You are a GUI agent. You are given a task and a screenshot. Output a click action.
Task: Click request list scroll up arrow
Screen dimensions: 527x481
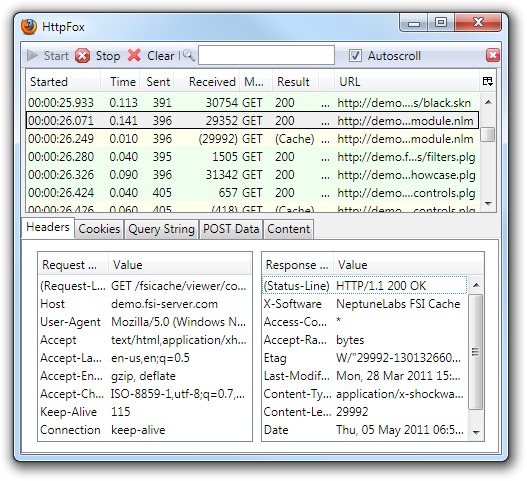click(x=488, y=102)
